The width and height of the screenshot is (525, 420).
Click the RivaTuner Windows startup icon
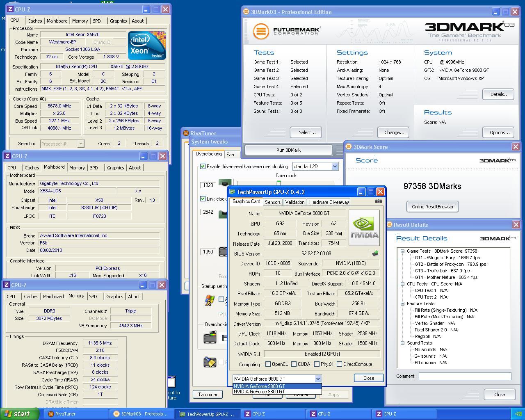click(x=210, y=300)
